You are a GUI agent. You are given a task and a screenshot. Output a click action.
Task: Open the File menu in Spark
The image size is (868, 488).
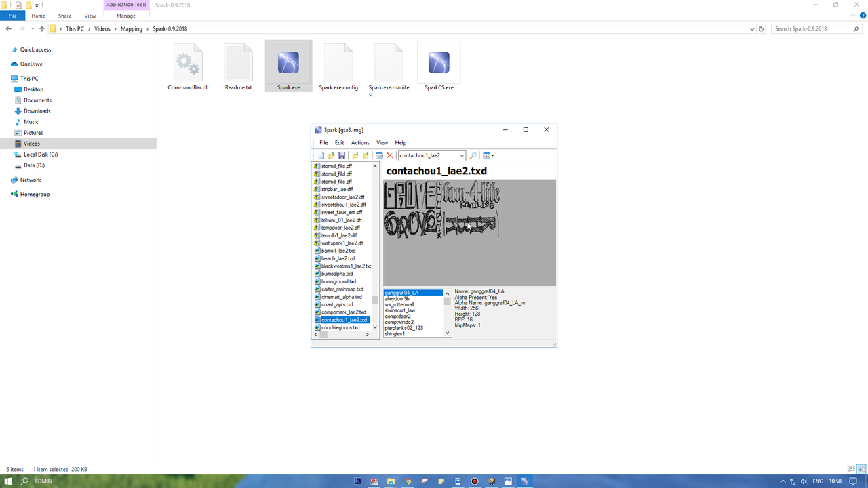pos(323,143)
